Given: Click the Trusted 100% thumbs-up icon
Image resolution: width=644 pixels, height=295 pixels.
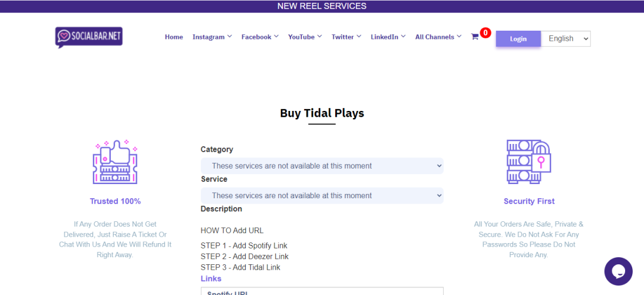Looking at the screenshot, I should [x=115, y=162].
